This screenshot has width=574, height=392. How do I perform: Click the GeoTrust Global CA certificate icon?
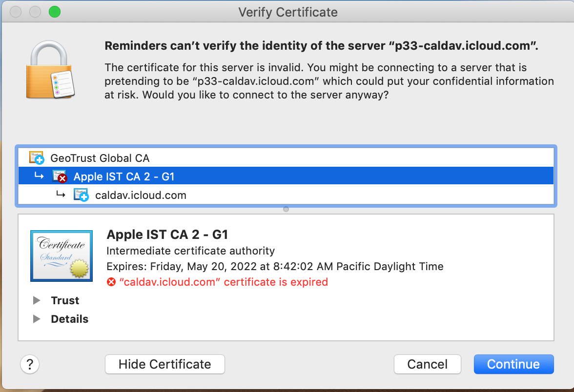[36, 157]
